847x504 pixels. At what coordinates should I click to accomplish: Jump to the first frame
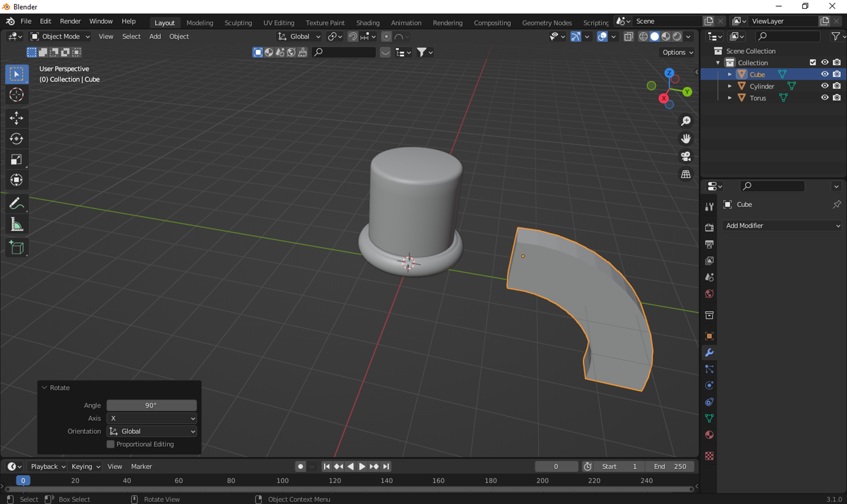click(327, 466)
